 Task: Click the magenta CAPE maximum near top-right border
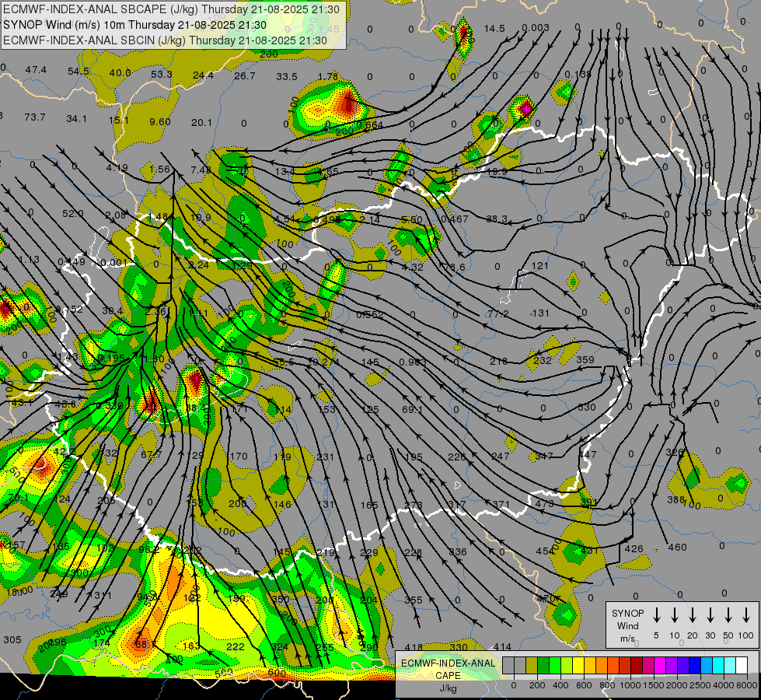525,108
